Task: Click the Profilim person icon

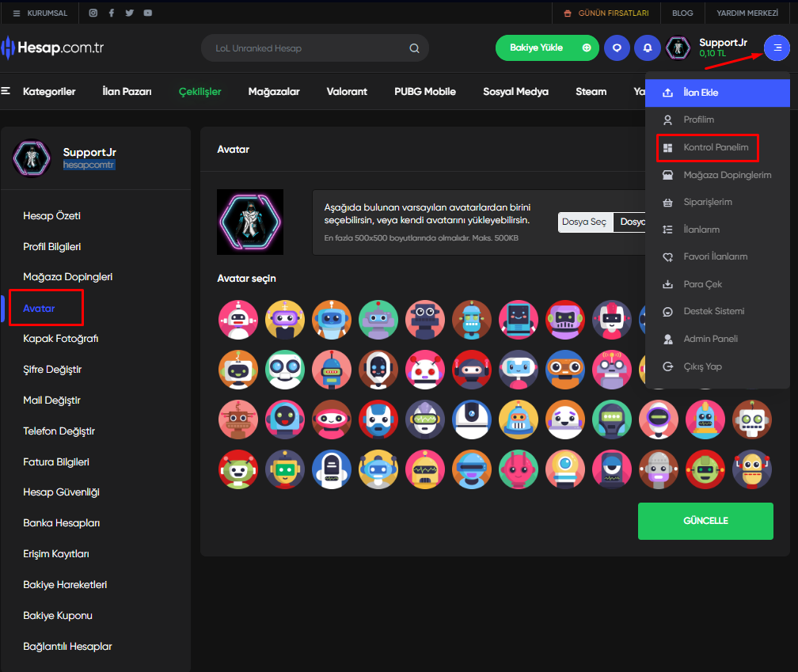Action: [667, 120]
